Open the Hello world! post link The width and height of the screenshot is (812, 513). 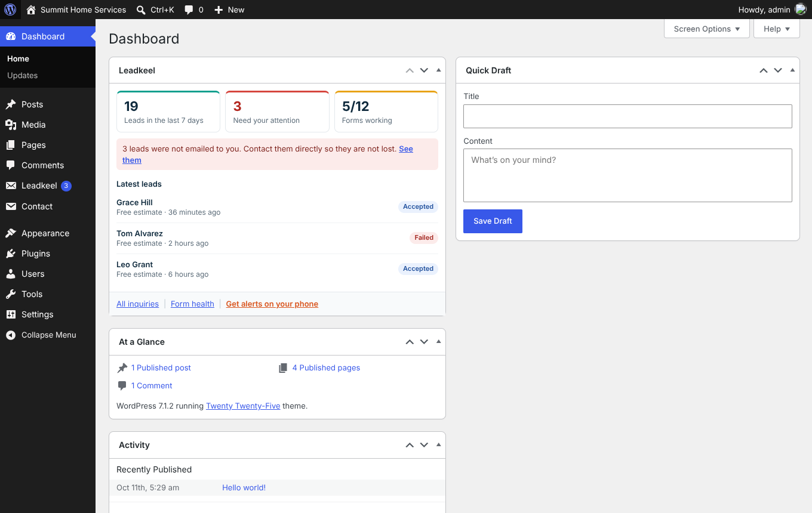pyautogui.click(x=244, y=488)
